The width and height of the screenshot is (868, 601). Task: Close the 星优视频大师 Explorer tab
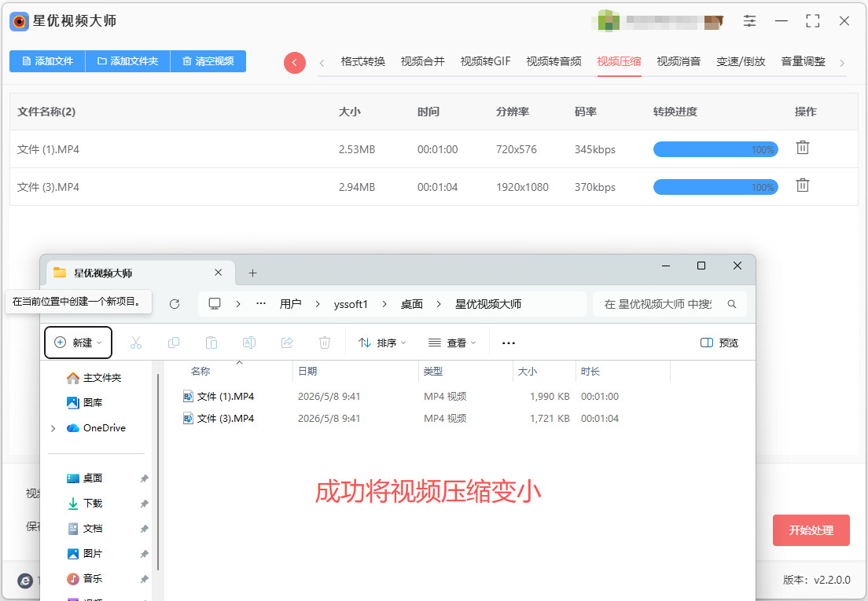218,273
